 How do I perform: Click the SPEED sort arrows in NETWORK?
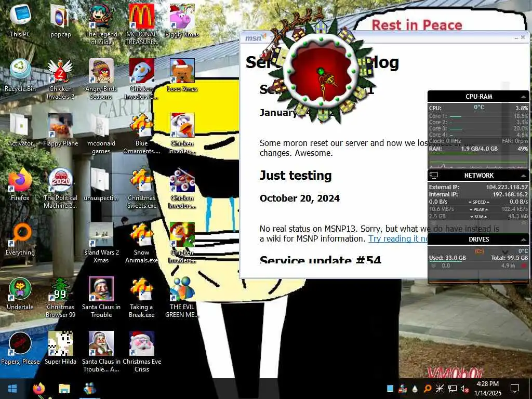[x=478, y=202]
